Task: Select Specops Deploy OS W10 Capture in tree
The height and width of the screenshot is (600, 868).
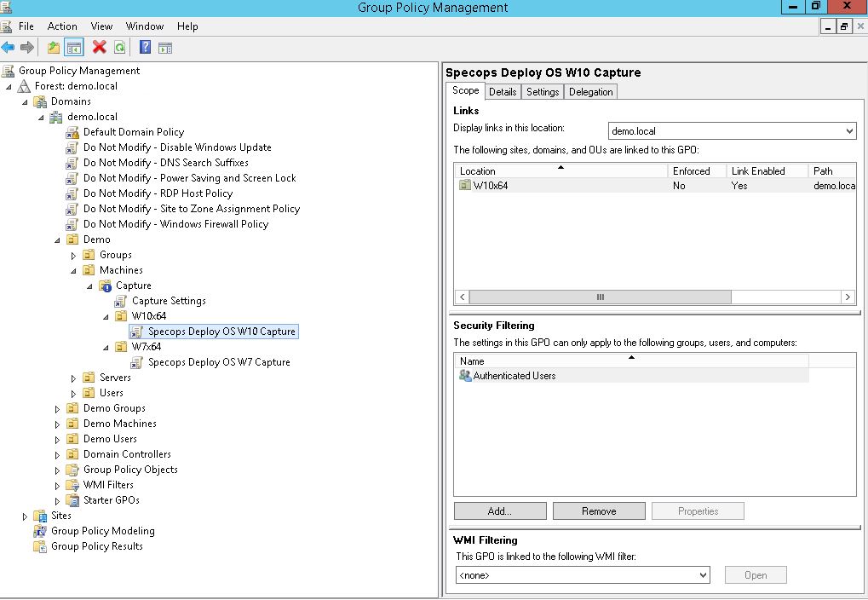Action: coord(221,332)
